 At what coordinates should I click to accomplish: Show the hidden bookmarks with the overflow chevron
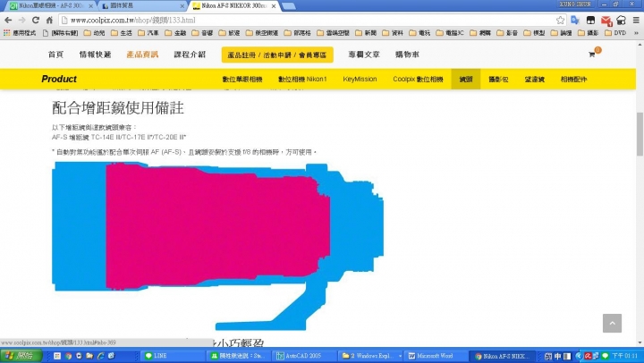click(x=636, y=33)
